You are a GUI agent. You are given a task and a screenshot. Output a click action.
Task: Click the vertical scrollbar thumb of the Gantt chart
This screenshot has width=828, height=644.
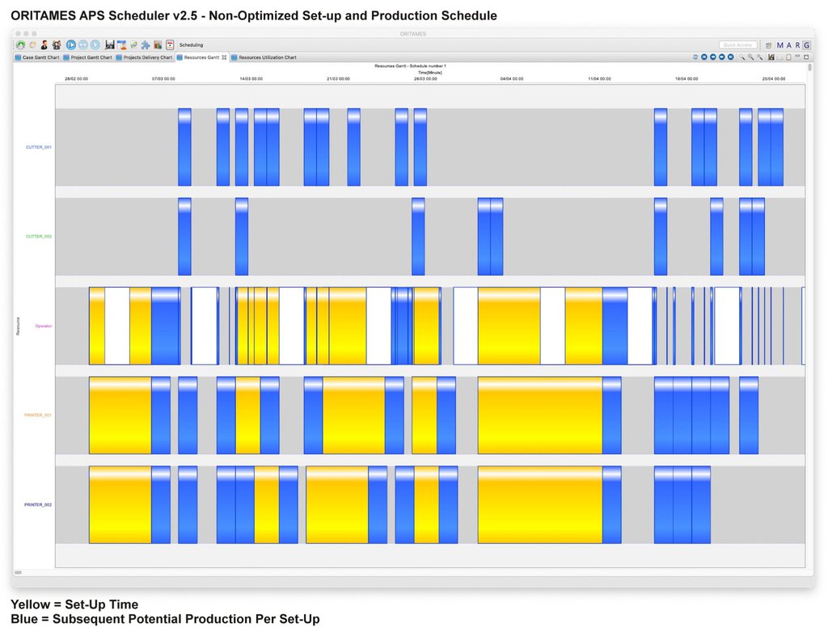[810, 68]
